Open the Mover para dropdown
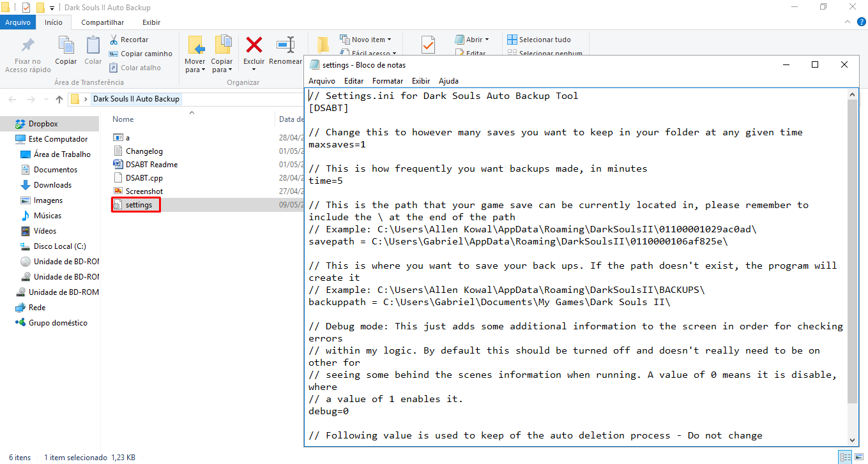 click(195, 66)
